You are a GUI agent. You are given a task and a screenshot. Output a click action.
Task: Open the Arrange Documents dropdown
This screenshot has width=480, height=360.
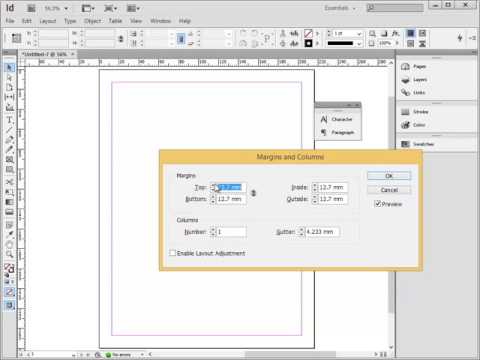click(133, 8)
